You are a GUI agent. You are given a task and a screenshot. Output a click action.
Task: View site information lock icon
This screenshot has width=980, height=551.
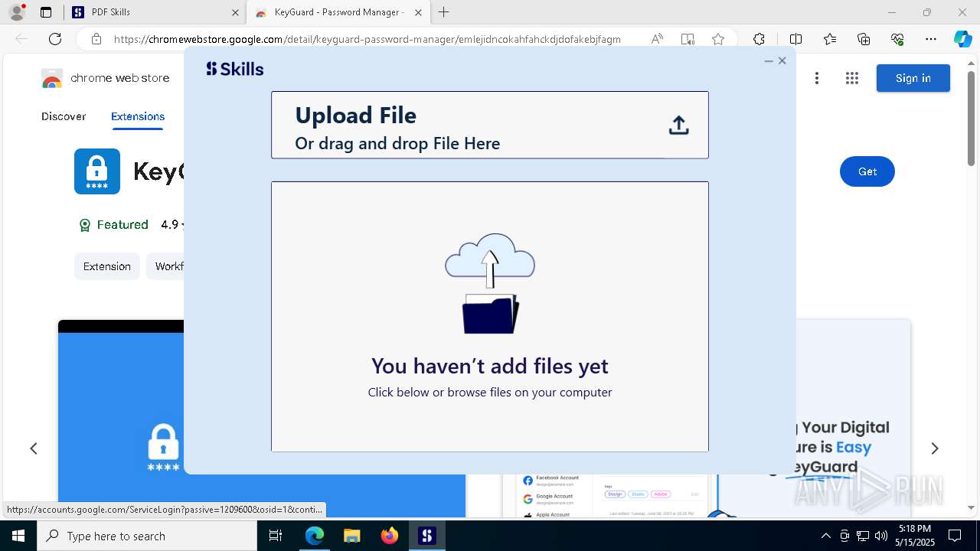coord(96,39)
